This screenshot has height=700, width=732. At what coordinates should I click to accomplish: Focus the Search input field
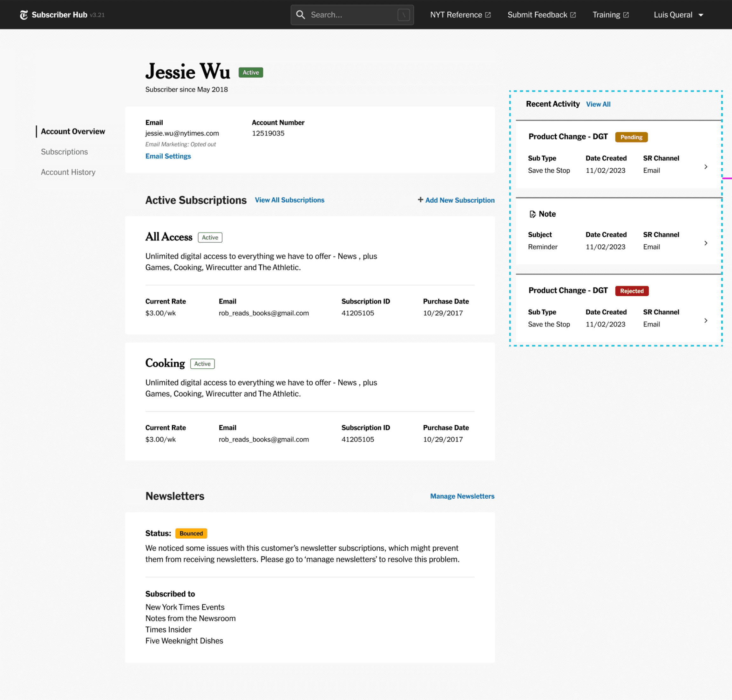tap(352, 15)
